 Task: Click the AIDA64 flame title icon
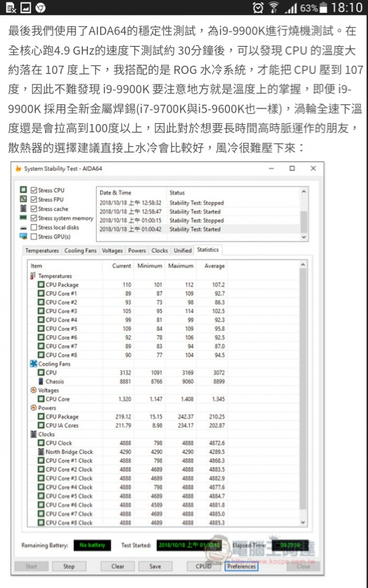pos(18,169)
